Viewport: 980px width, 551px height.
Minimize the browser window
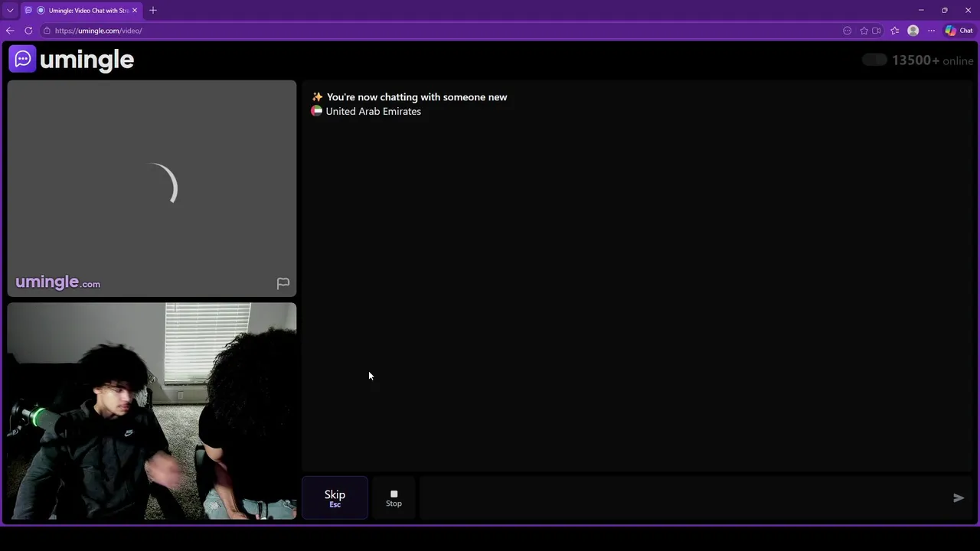[921, 11]
